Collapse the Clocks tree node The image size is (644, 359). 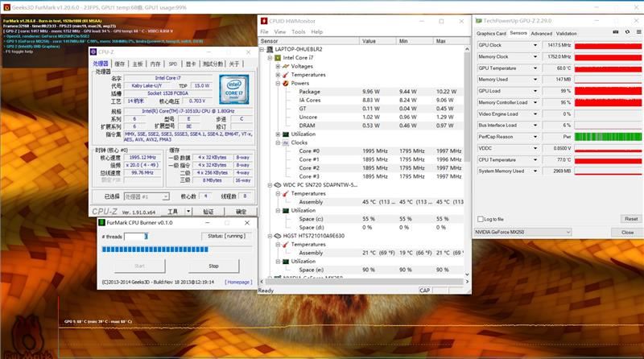point(278,142)
